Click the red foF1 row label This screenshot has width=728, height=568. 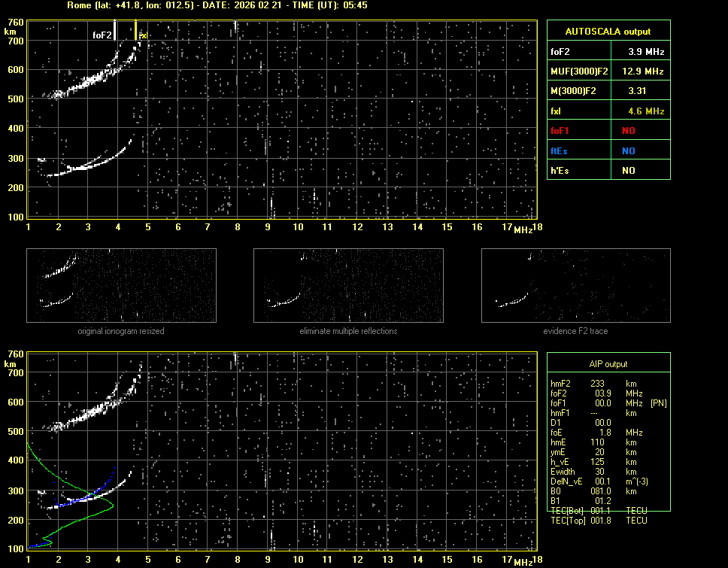(560, 131)
